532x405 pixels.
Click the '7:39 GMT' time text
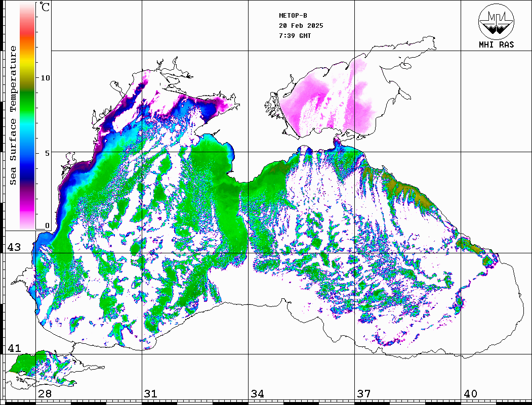(295, 35)
